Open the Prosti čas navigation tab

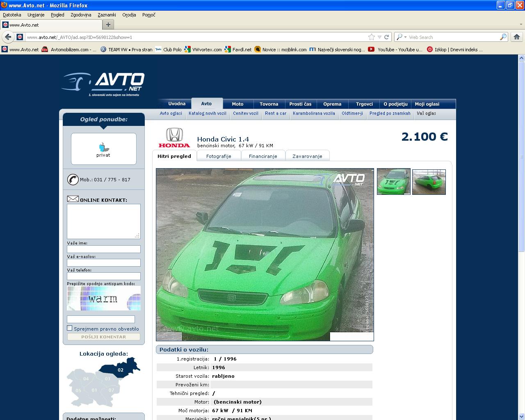click(x=300, y=104)
